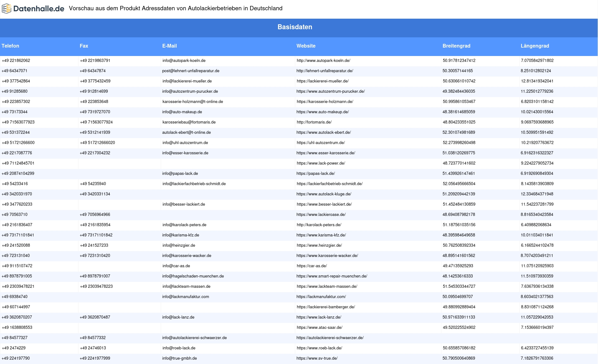This screenshot has width=598, height=364.
Task: Click the Datenhalle.de logo icon
Action: tap(7, 9)
